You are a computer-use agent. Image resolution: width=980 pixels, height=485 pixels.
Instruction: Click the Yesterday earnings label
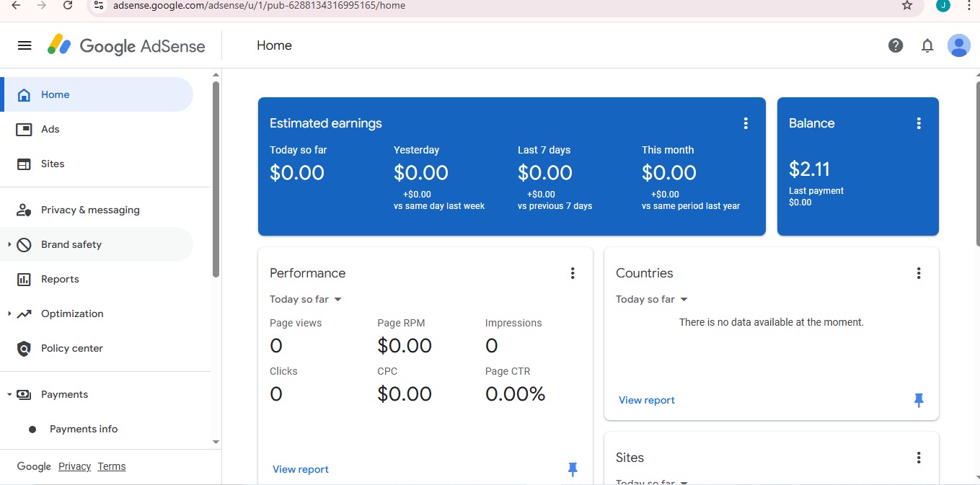(x=416, y=150)
